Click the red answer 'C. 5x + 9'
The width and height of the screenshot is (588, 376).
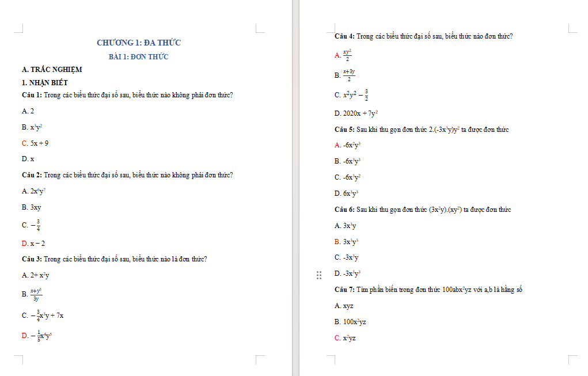pos(35,143)
